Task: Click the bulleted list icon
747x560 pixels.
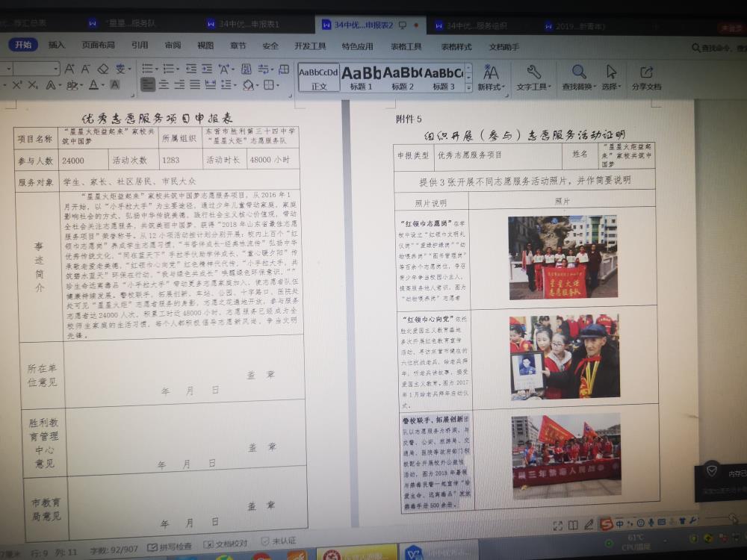Action: tap(147, 69)
